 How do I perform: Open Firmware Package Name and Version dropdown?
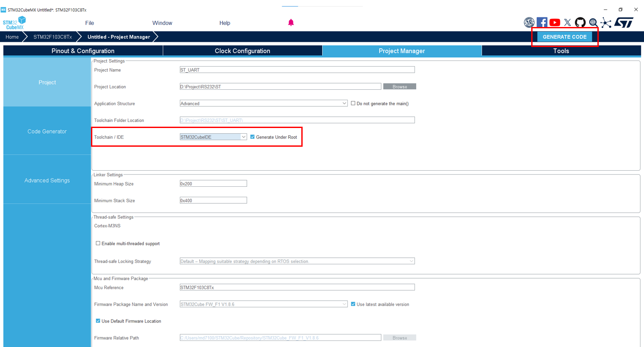click(x=263, y=304)
